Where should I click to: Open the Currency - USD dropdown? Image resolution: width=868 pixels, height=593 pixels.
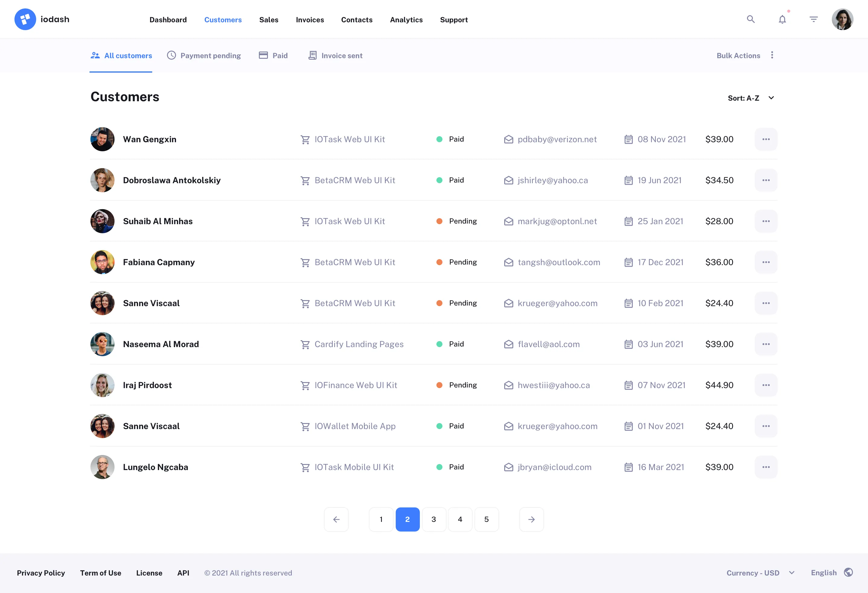[760, 573]
